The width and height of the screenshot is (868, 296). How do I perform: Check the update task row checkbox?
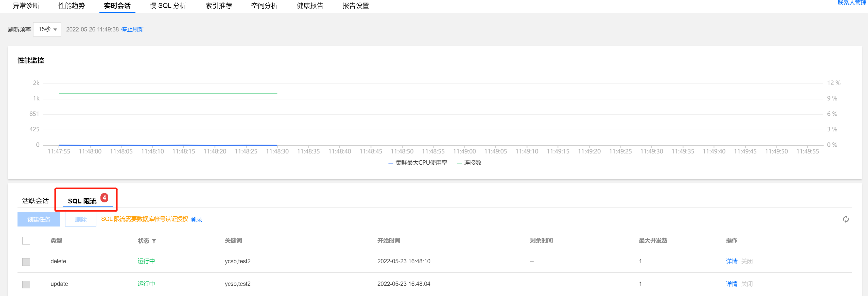[x=26, y=284]
